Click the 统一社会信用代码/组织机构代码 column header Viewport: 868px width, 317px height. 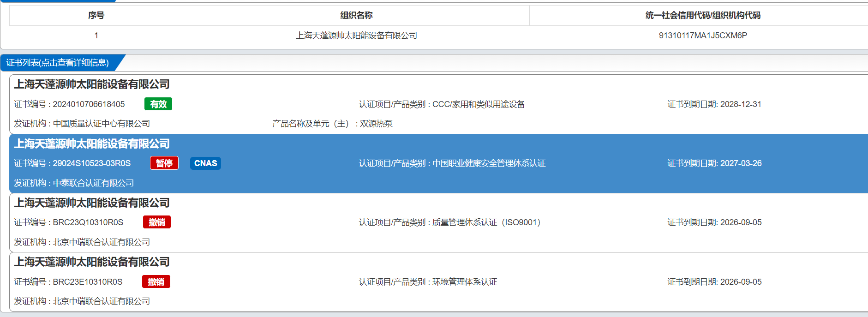(x=703, y=15)
